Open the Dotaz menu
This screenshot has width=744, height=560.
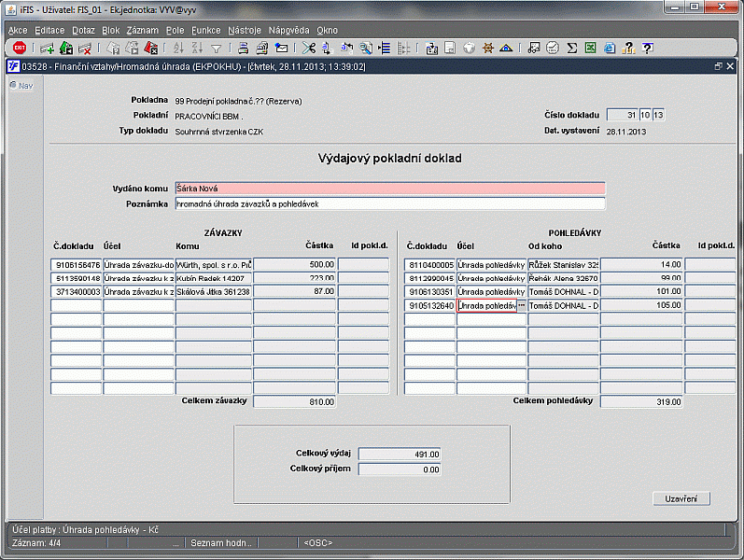pos(83,31)
